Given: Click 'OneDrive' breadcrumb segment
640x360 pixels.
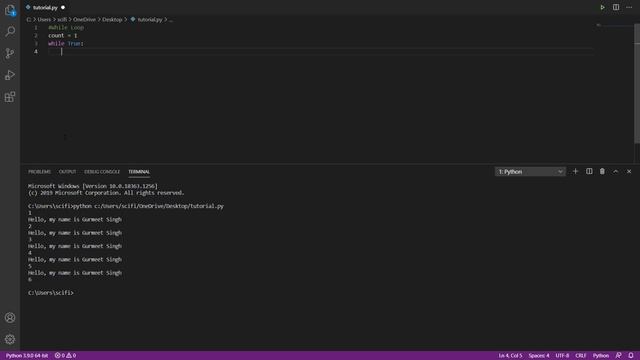Looking at the screenshot, I should coord(84,20).
